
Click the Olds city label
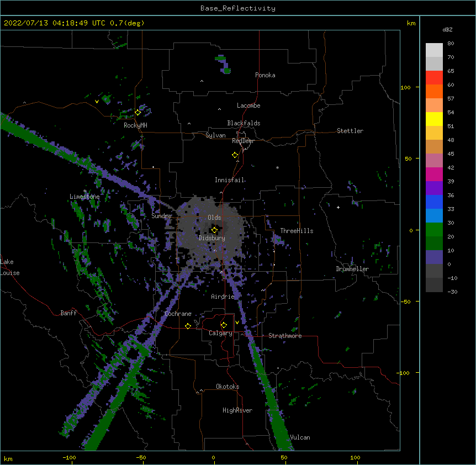214,218
